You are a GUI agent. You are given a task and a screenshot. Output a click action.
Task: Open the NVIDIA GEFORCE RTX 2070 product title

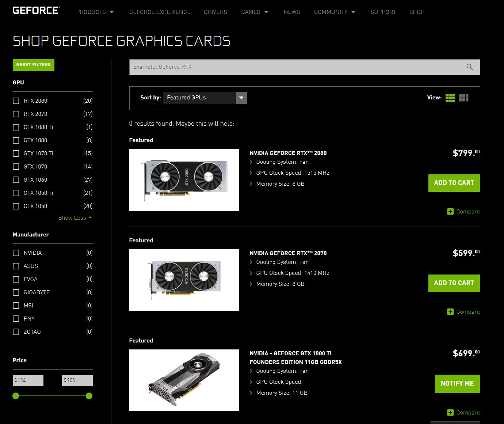[288, 253]
